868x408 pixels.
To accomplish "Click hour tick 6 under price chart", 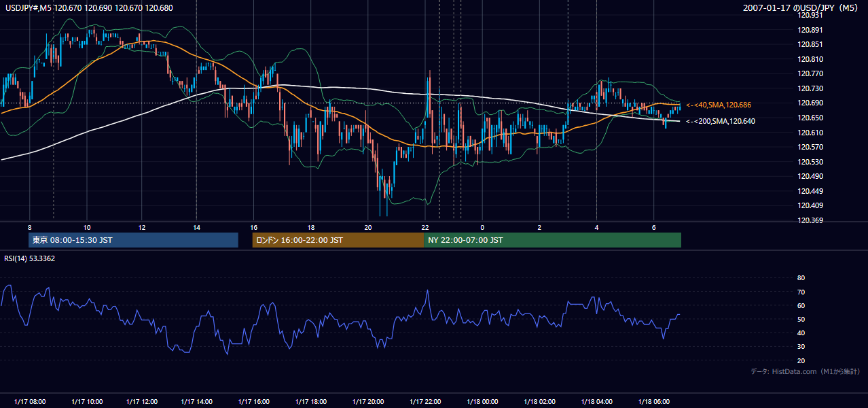I will pos(653,227).
